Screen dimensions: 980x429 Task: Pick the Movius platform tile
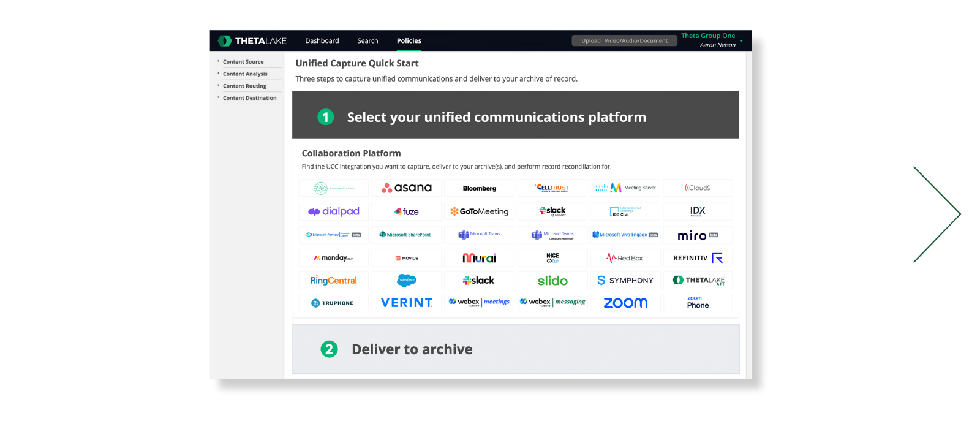click(x=407, y=258)
